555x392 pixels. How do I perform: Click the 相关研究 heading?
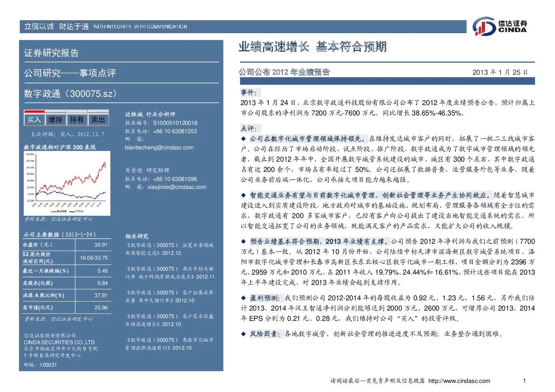pyautogui.click(x=137, y=236)
